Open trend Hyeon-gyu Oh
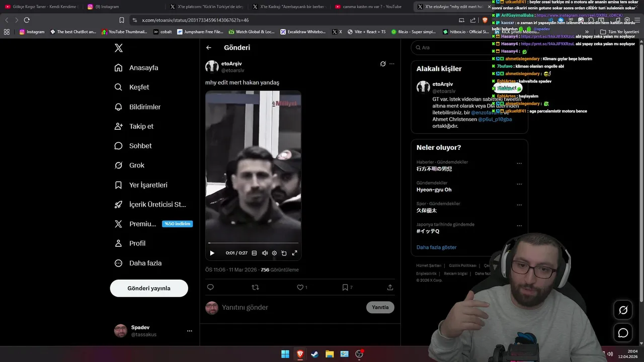Viewport: 644px width, 362px height. tap(434, 190)
